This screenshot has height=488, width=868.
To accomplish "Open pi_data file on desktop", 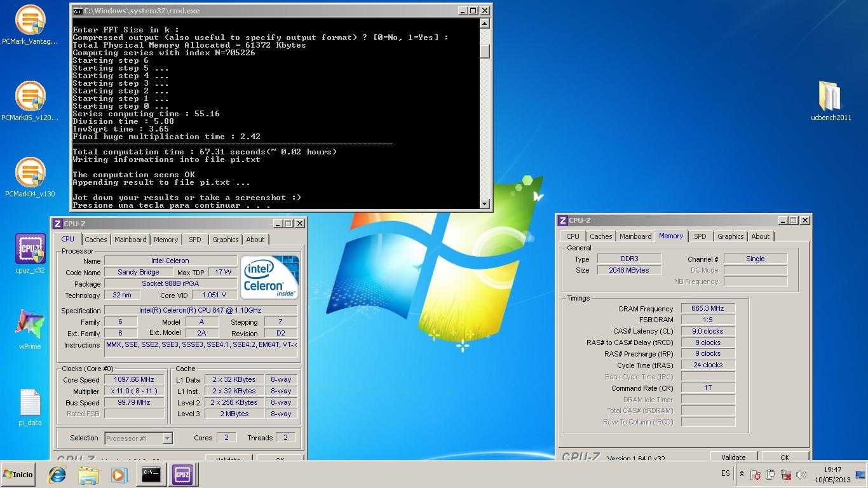I will (x=30, y=407).
